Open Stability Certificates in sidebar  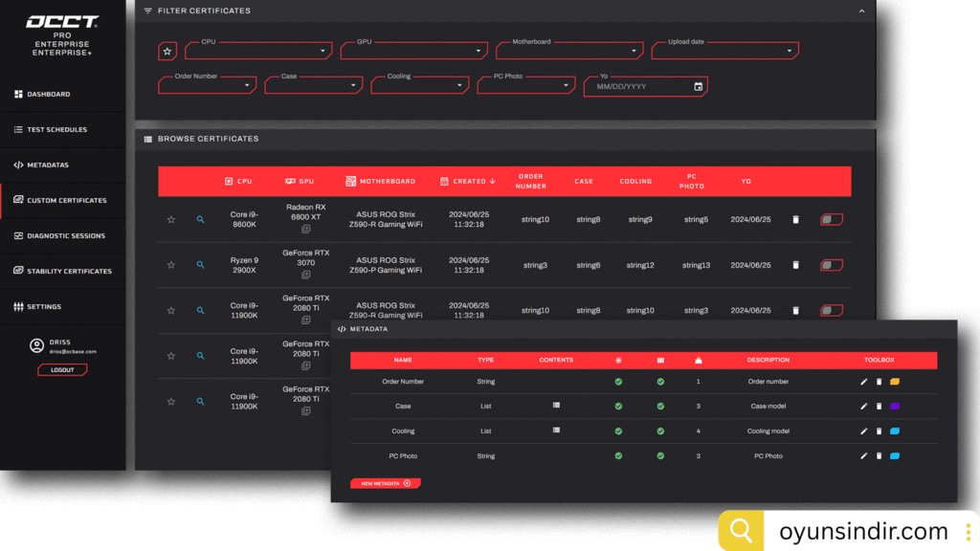[x=69, y=272]
